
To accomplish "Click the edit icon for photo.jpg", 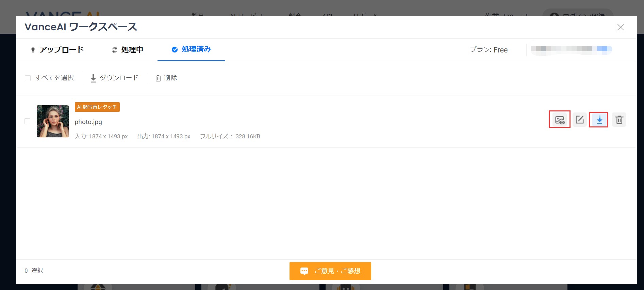I will coord(579,120).
